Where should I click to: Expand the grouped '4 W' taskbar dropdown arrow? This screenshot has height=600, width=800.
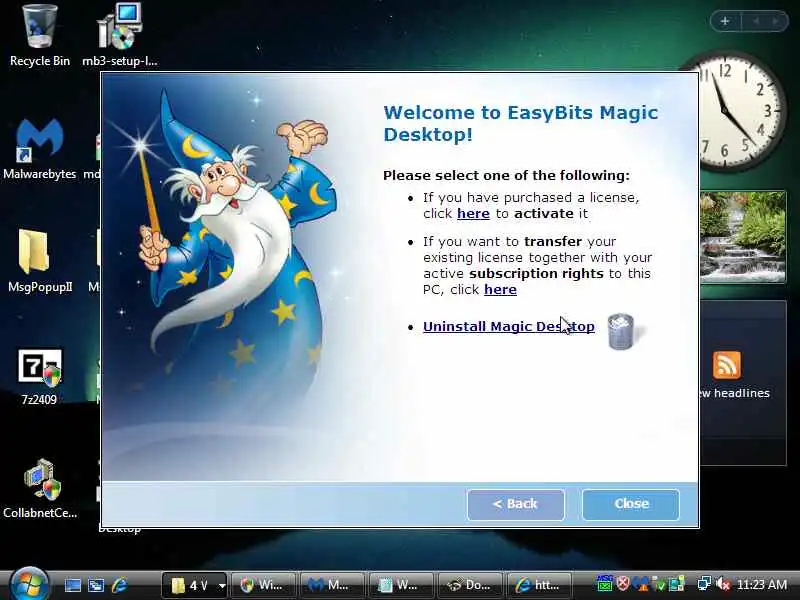222,586
